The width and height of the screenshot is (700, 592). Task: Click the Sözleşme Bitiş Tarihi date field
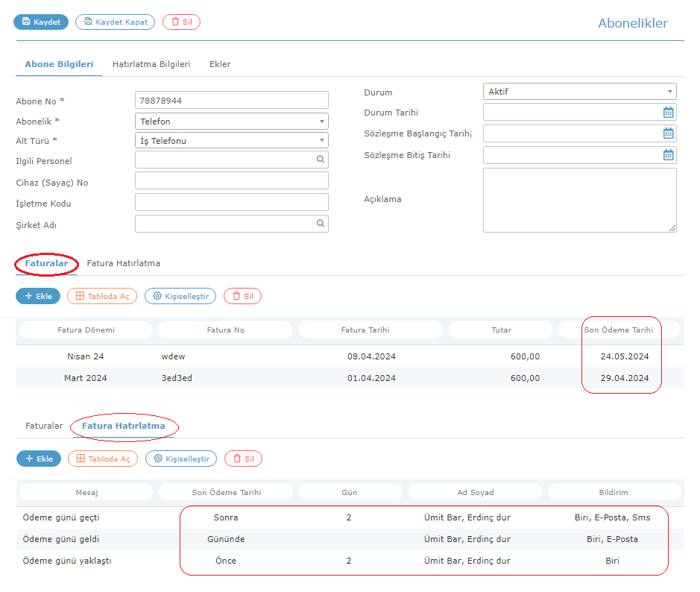579,155
